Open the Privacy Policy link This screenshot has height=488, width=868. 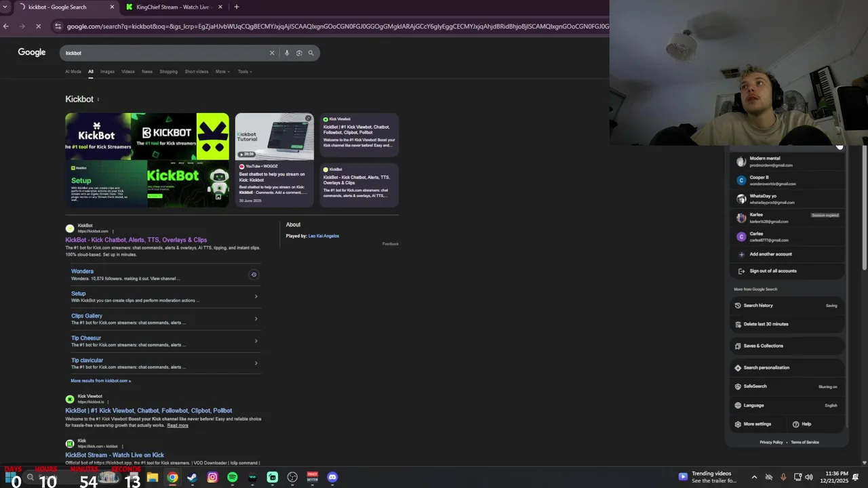tap(771, 443)
